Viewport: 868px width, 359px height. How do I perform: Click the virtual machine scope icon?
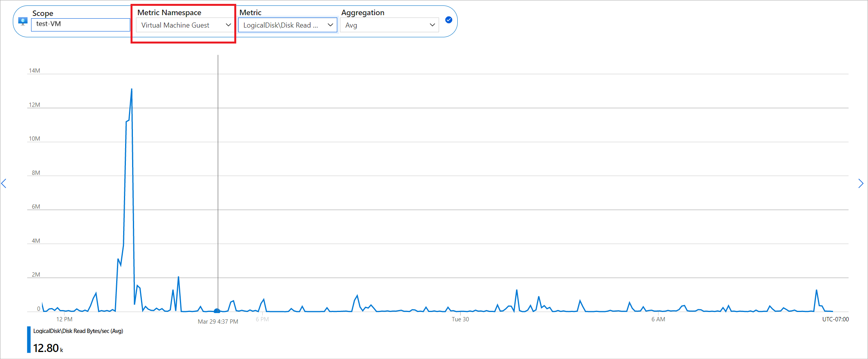23,21
